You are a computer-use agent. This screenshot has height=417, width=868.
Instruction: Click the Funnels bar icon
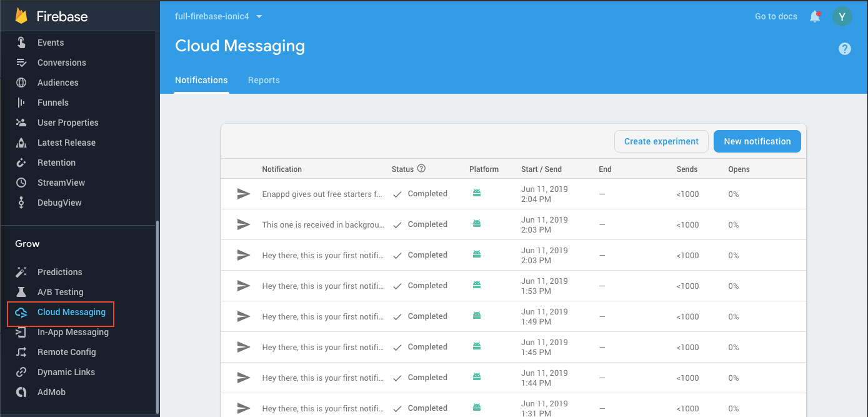click(21, 103)
